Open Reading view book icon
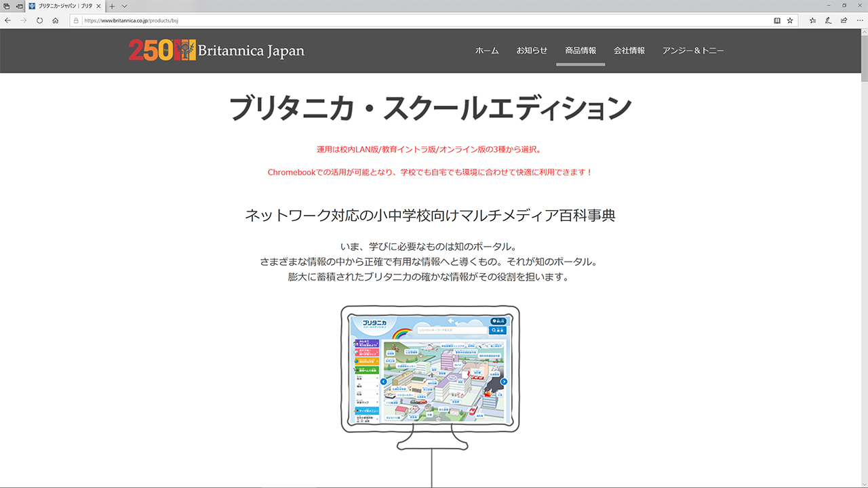The image size is (868, 488). click(x=777, y=20)
